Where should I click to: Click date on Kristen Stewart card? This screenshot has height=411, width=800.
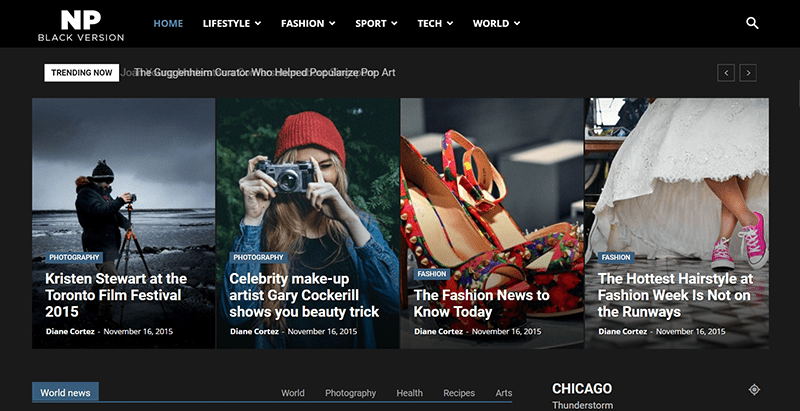[x=138, y=331]
